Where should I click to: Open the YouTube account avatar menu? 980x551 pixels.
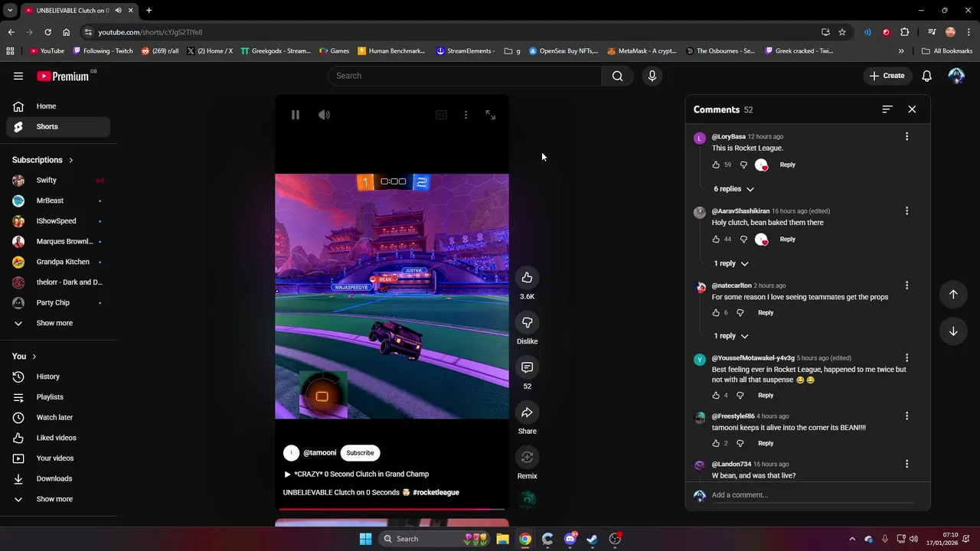coord(956,76)
